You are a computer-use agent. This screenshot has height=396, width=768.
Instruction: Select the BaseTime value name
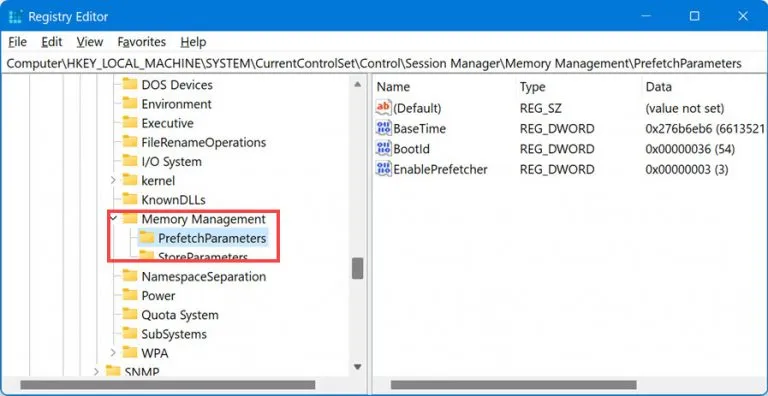coord(420,128)
